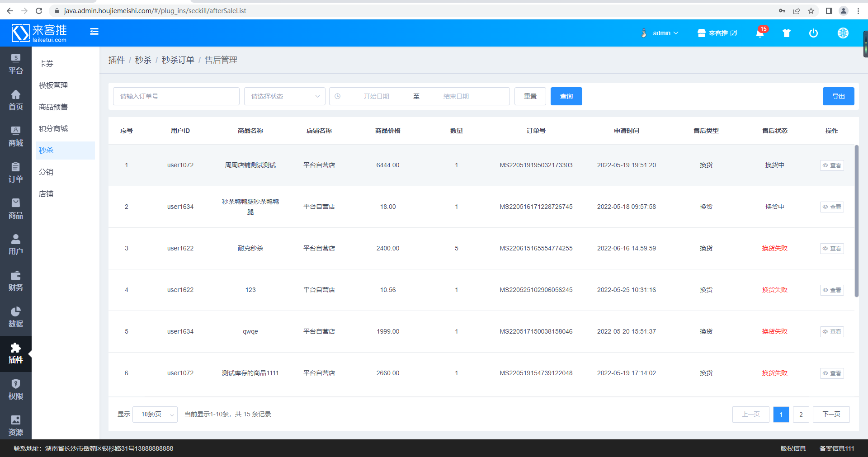This screenshot has width=868, height=457.
Task: Open the 用户 sidebar section
Action: click(16, 245)
